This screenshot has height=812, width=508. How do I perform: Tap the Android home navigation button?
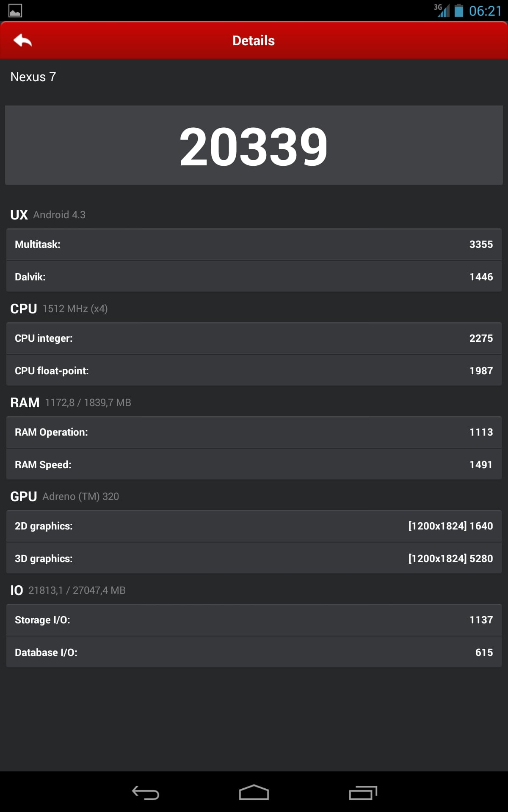click(x=254, y=793)
